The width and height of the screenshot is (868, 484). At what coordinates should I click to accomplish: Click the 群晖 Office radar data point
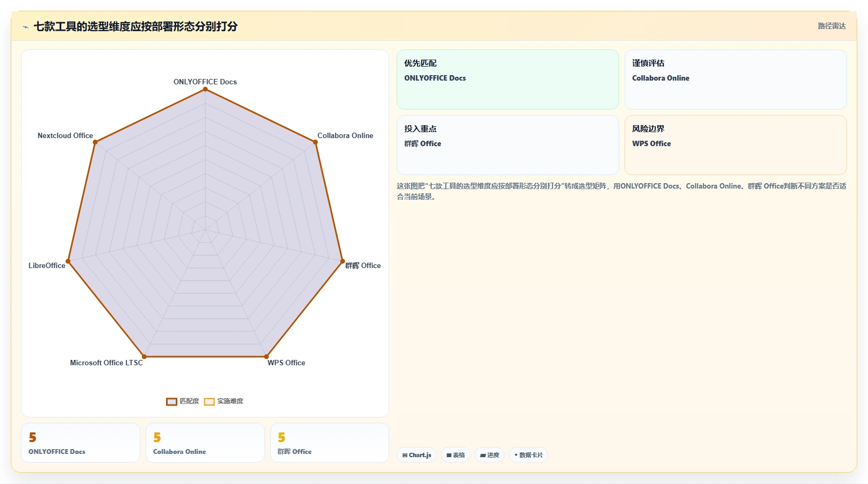(x=342, y=261)
